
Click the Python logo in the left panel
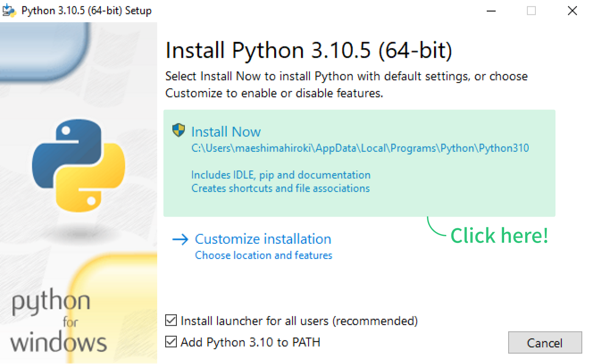pyautogui.click(x=79, y=165)
